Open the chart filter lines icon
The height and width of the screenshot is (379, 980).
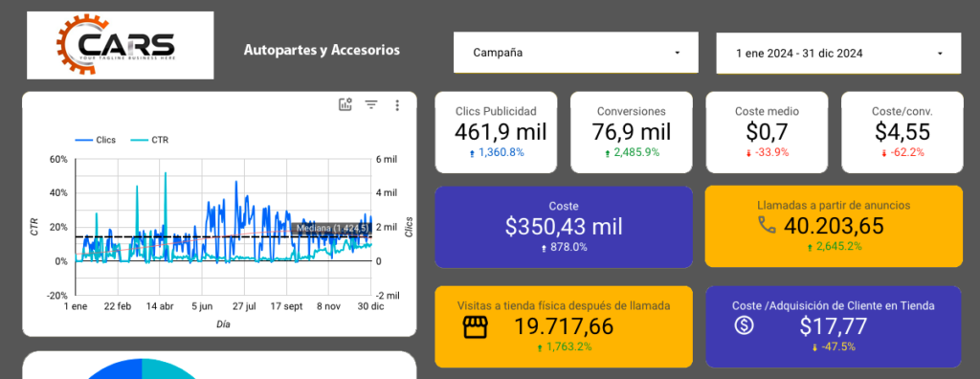(371, 104)
